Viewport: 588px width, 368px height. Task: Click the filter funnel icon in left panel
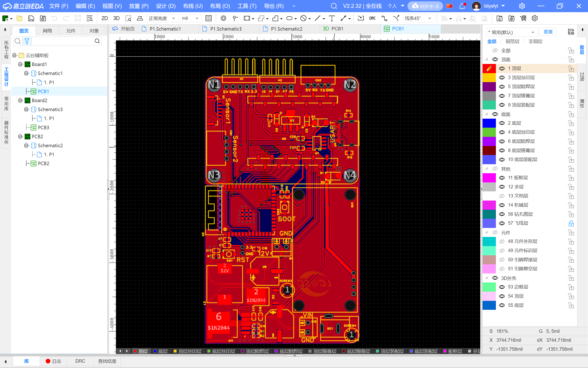click(x=27, y=41)
